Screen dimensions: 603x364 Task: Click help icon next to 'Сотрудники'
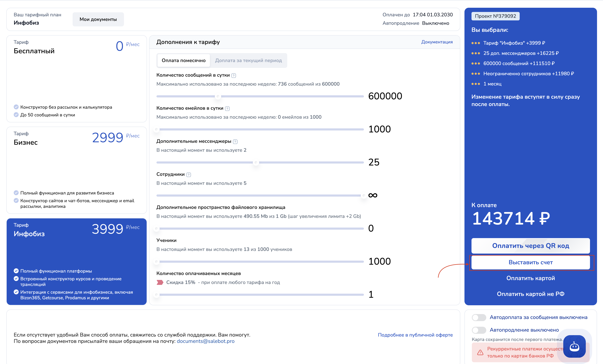(188, 175)
